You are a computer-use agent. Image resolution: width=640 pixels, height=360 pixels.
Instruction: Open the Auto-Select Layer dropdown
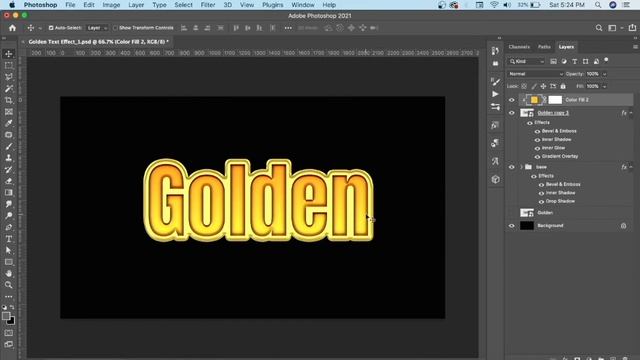pyautogui.click(x=97, y=28)
